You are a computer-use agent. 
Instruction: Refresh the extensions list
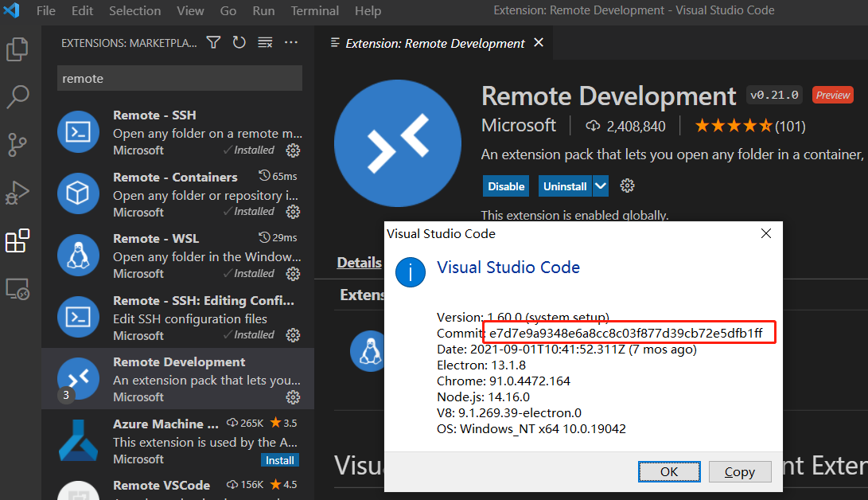(x=239, y=42)
